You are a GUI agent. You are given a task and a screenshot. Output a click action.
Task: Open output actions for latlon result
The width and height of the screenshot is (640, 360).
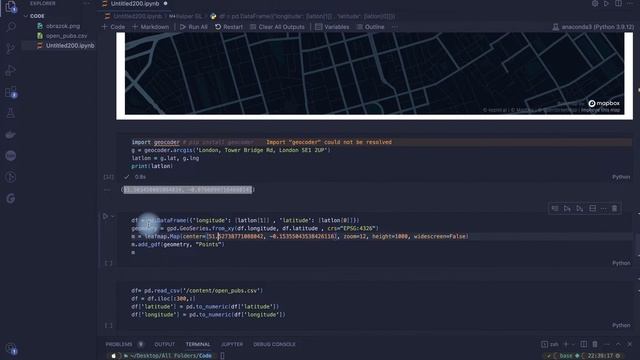tap(107, 190)
